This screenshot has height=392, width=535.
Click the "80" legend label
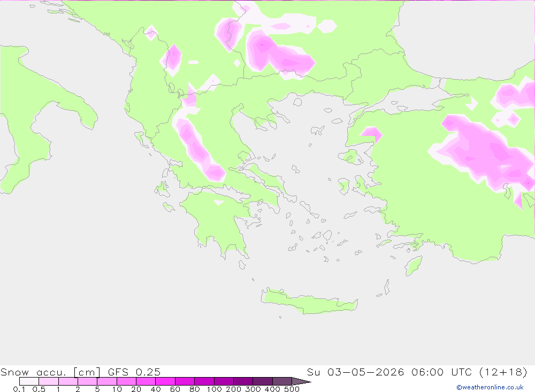(195, 389)
